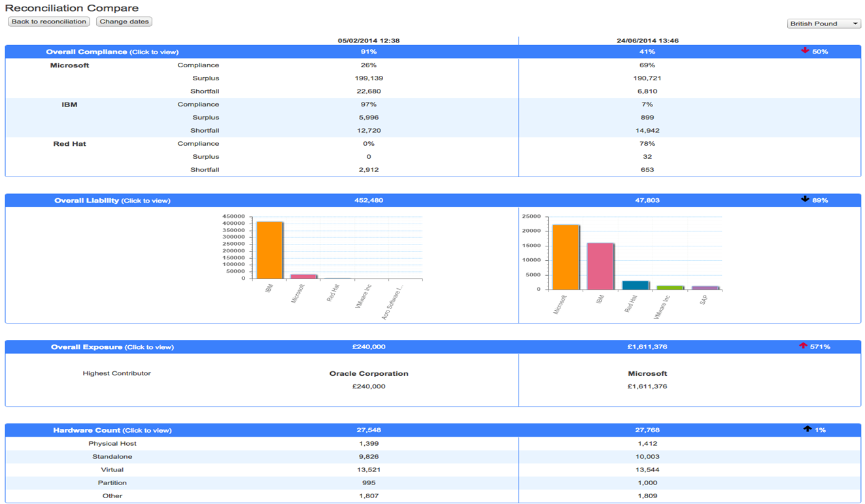Click red down arrow beside 50% compliance
The width and height of the screenshot is (865, 504).
coord(805,51)
